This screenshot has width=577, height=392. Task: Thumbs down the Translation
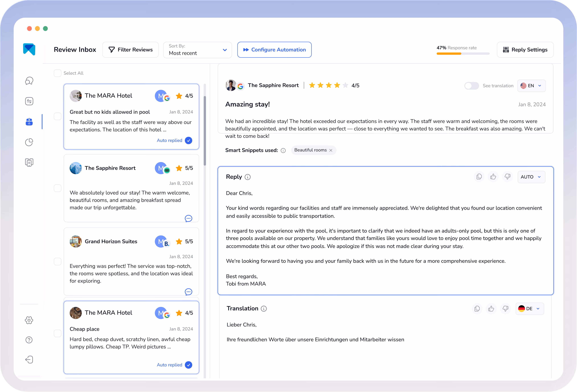506,309
